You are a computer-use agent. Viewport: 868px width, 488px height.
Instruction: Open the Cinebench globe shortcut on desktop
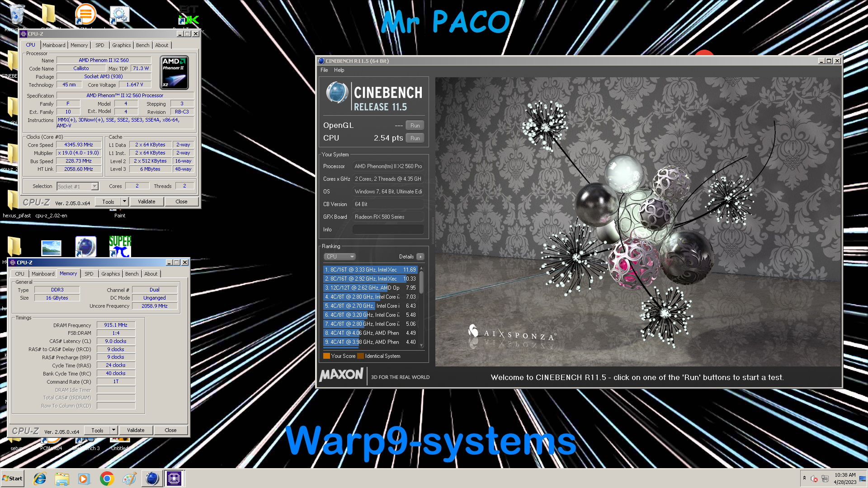[85, 247]
